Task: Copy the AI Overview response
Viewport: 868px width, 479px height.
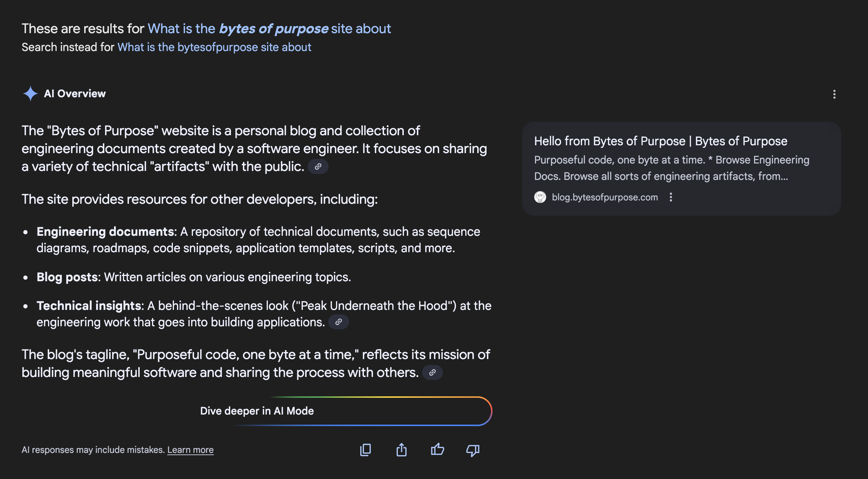Action: (x=365, y=450)
